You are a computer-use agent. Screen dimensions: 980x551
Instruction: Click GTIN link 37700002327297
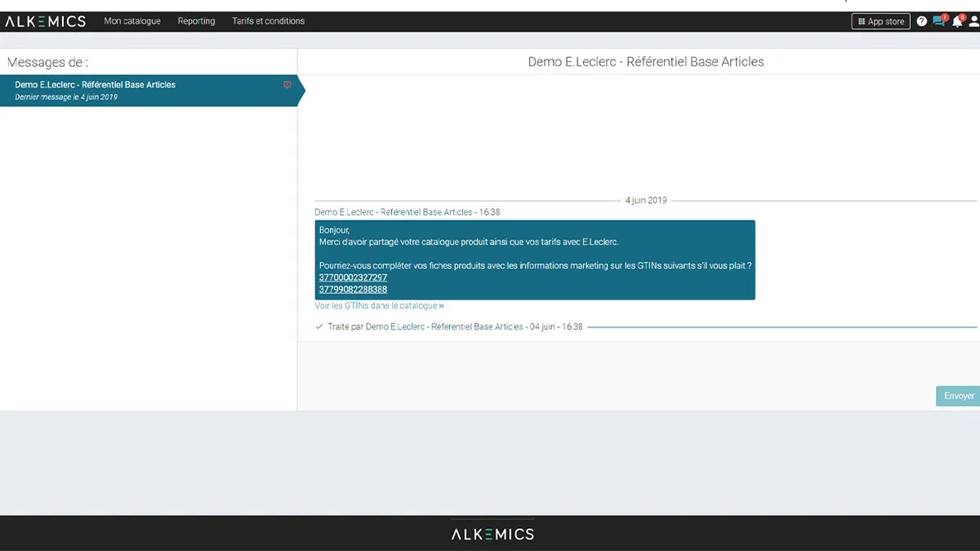[x=353, y=278]
